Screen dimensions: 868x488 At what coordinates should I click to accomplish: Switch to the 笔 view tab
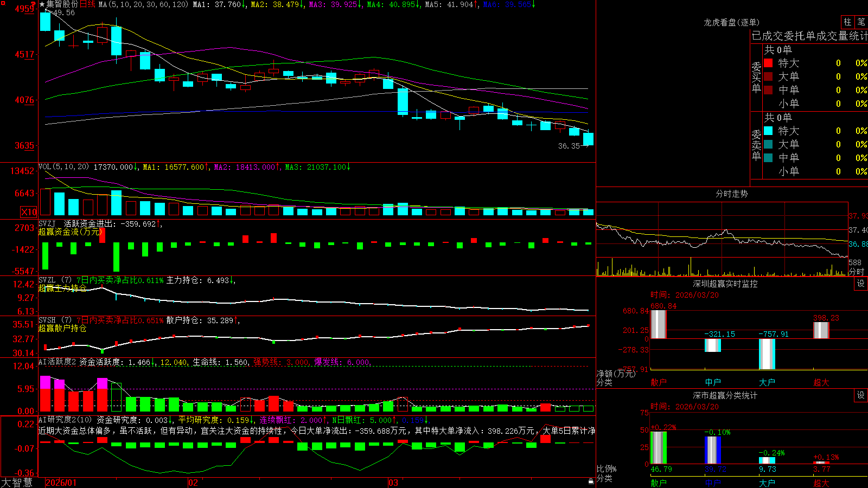click(861, 22)
